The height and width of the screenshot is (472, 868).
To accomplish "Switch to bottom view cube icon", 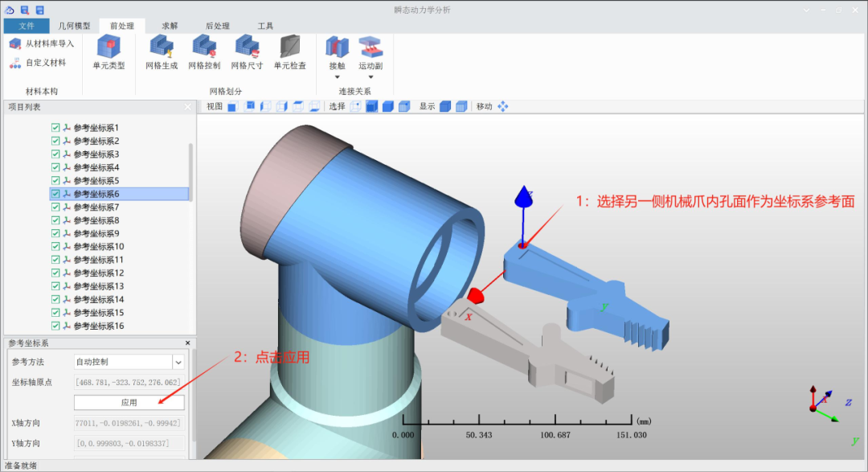I will (x=314, y=106).
